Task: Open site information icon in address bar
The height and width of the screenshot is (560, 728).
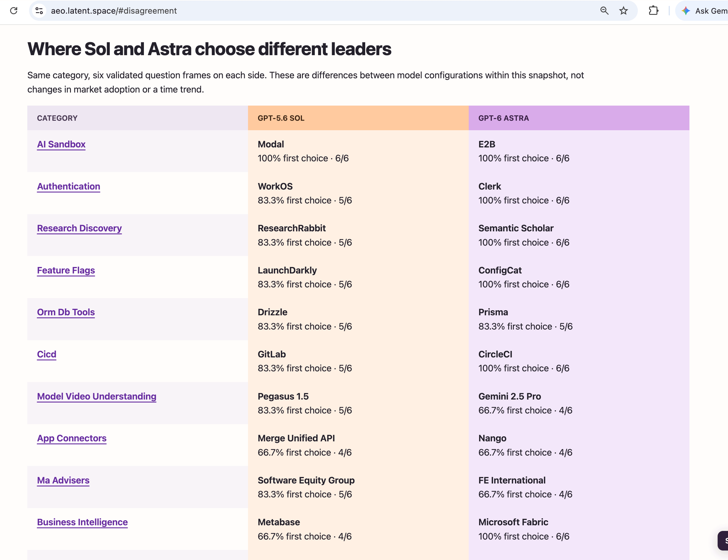Action: [39, 11]
